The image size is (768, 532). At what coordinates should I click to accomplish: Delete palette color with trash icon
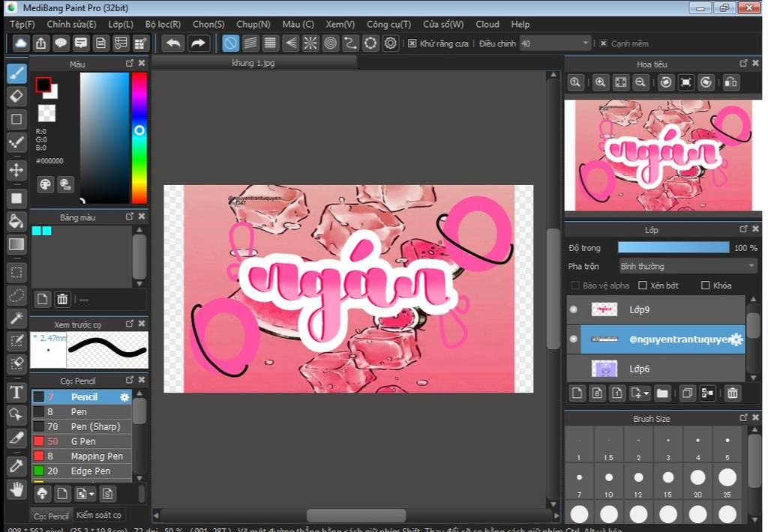click(62, 298)
